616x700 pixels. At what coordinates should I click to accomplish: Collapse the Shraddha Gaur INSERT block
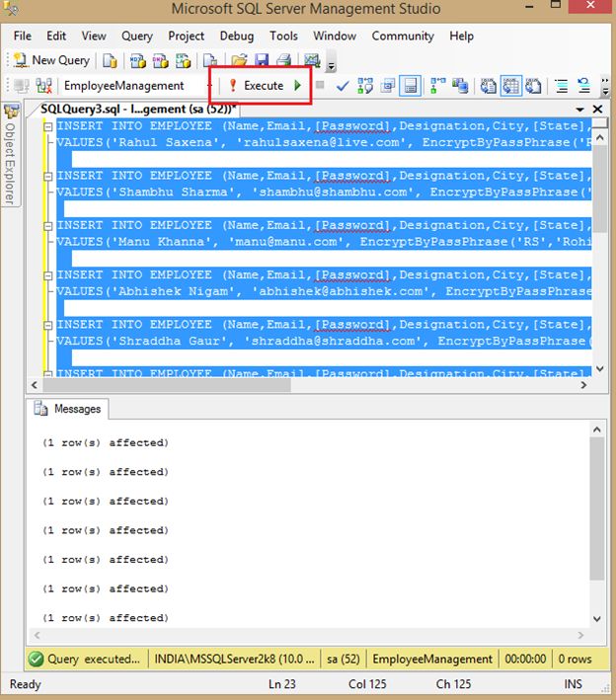(47, 325)
